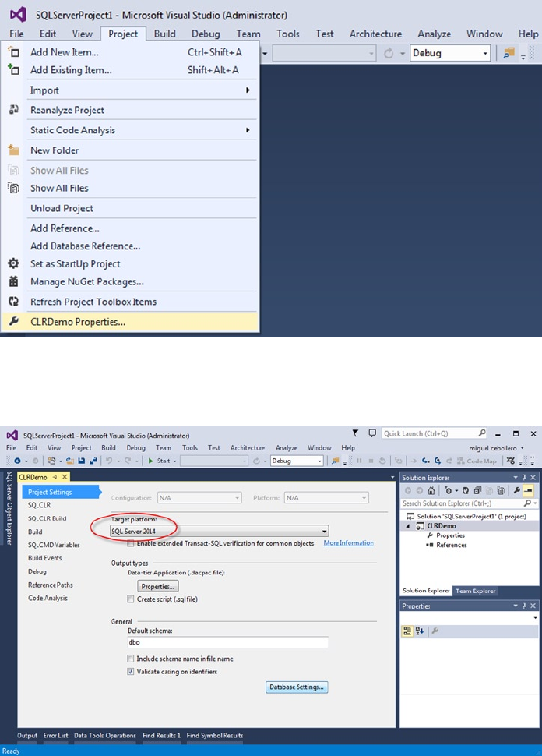Screen dimensions: 542x756
Task: Click the Redo arrow in toolbar
Action: click(128, 461)
